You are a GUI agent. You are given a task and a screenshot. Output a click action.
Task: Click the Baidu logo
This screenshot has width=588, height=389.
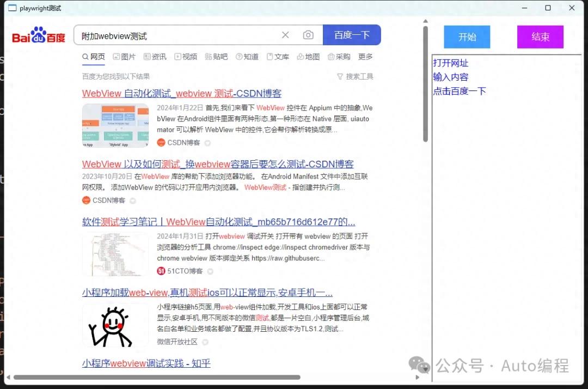39,35
